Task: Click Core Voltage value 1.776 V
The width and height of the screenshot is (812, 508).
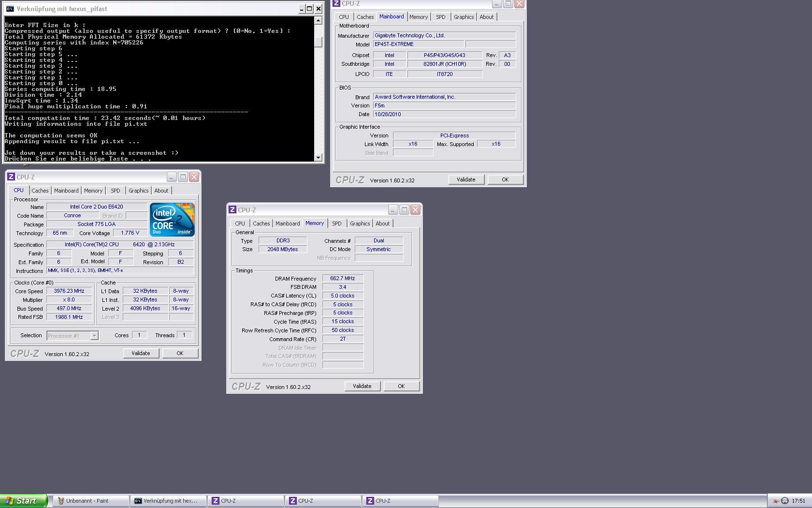Action: click(130, 233)
